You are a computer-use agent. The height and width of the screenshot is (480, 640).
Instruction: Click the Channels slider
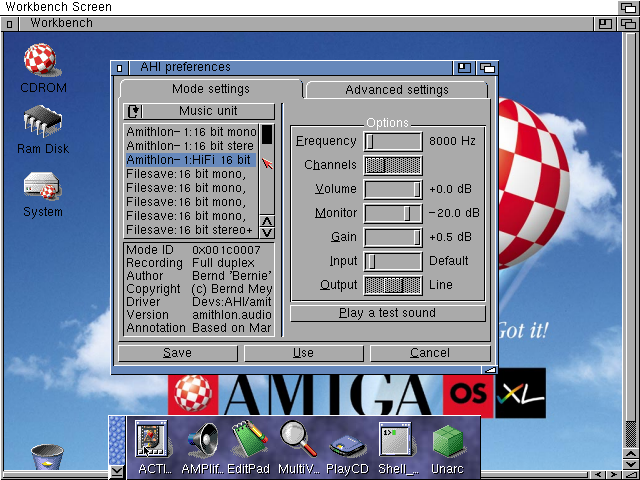click(x=393, y=165)
